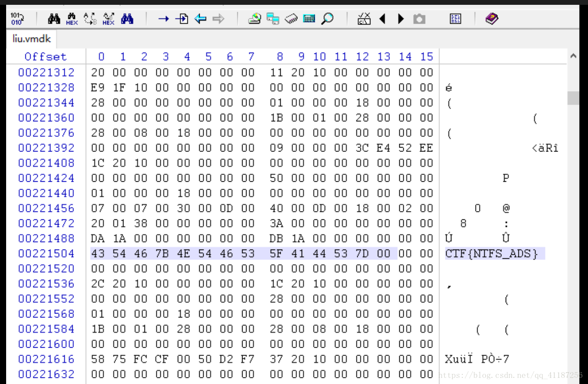Viewport: 588px width, 384px height.
Task: Select offset 00221408 row label
Action: (46, 163)
